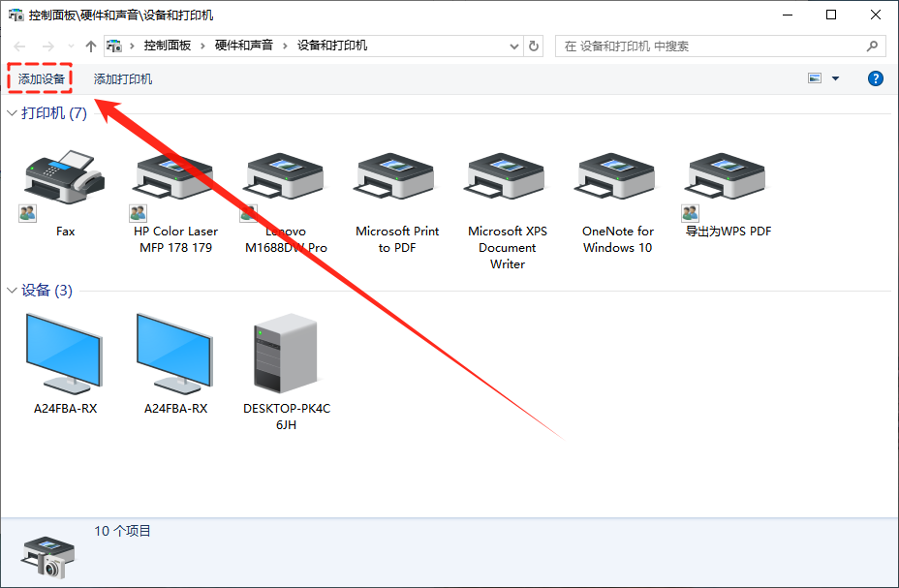The width and height of the screenshot is (899, 588).
Task: Select the 导出为WPS PDF printer
Action: click(x=728, y=177)
